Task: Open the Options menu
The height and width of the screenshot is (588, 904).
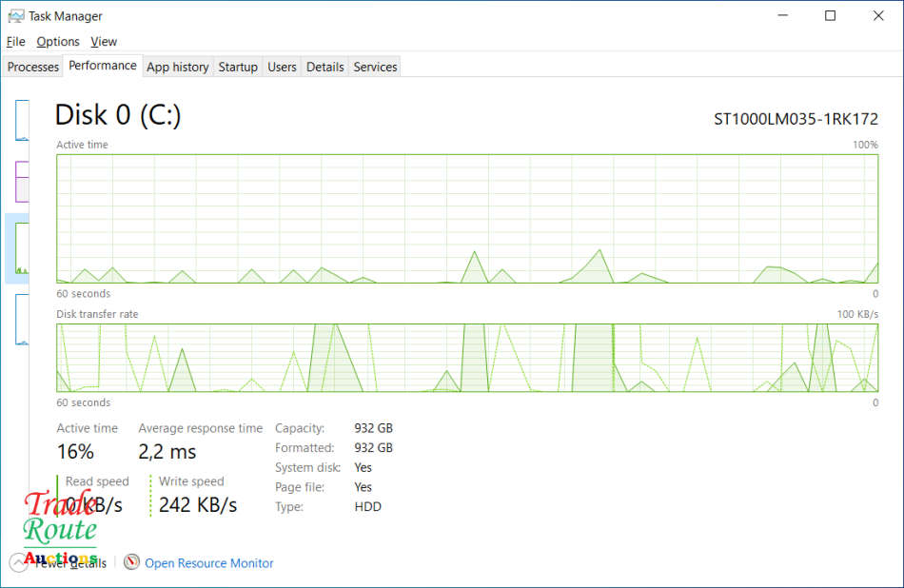Action: pos(58,42)
